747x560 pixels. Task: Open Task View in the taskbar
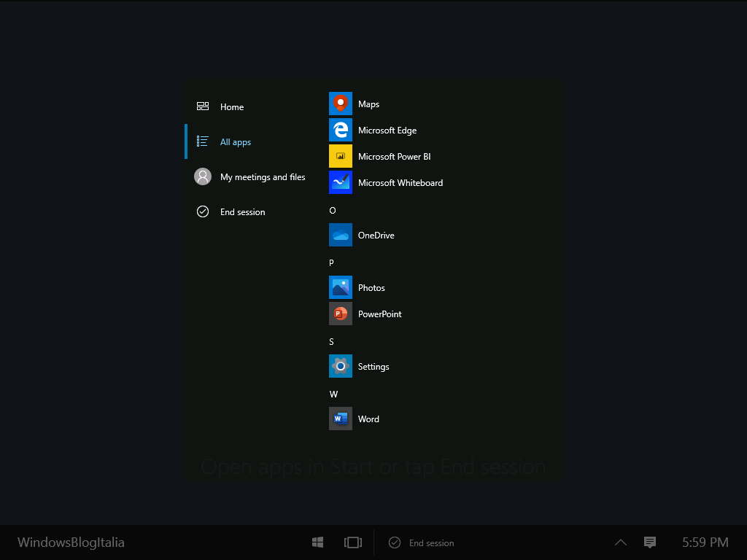coord(352,542)
